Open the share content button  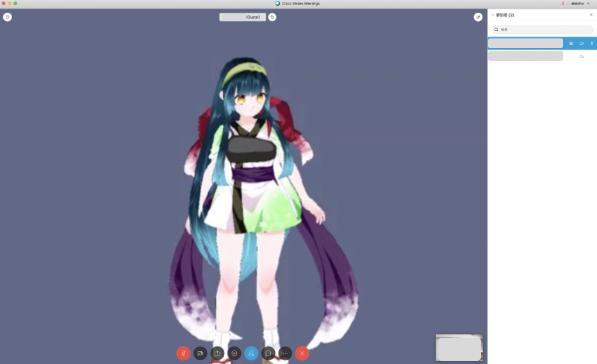217,353
